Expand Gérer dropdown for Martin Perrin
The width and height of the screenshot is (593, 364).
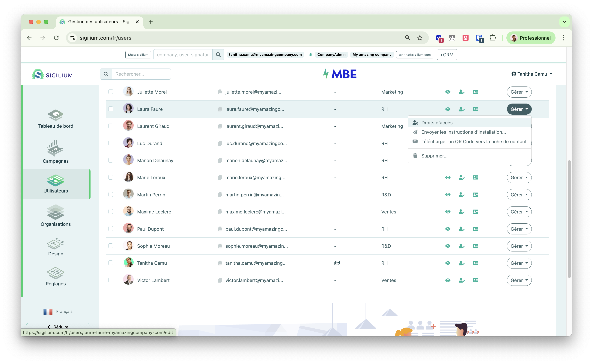[519, 195]
